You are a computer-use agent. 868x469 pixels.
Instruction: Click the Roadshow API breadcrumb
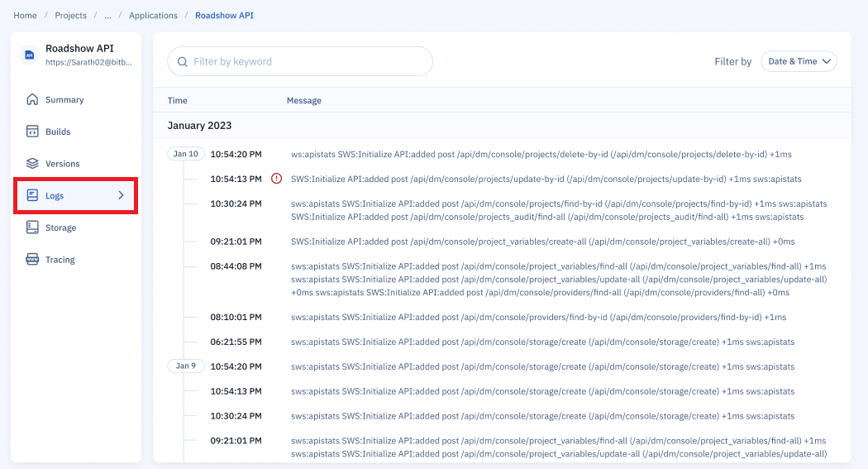coord(224,16)
